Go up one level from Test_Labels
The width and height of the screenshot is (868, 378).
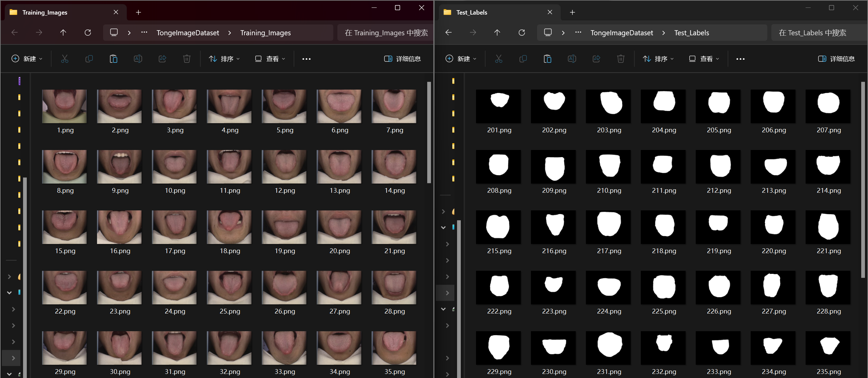[497, 33]
